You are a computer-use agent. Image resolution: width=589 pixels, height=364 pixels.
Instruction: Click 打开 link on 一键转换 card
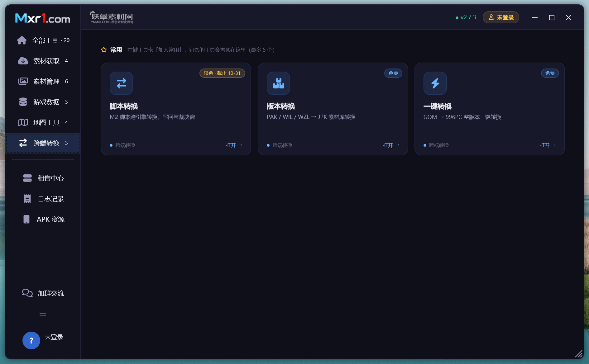pos(548,145)
